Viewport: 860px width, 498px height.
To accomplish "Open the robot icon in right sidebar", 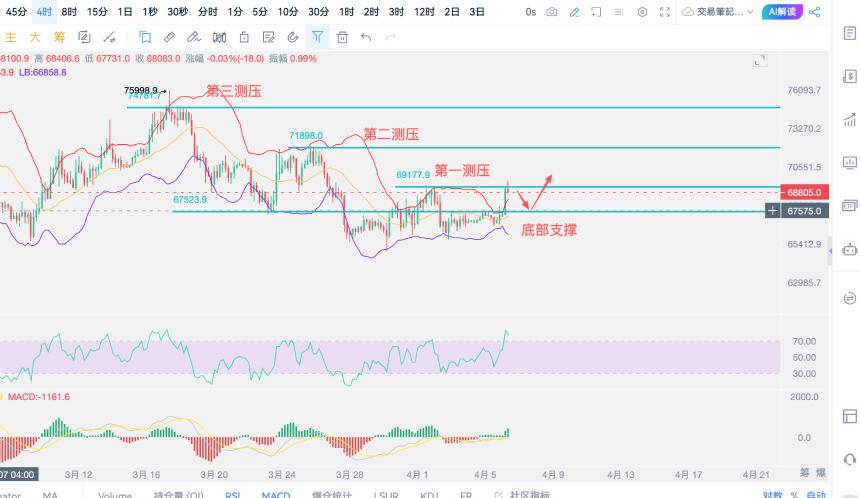I will tap(850, 250).
